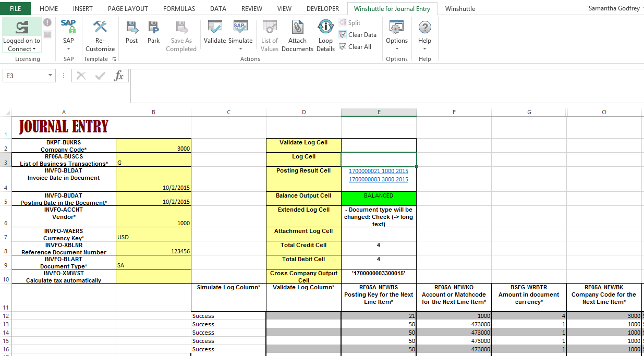644x356 pixels.
Task: Click the Posting Key value 21
Action: (x=379, y=316)
